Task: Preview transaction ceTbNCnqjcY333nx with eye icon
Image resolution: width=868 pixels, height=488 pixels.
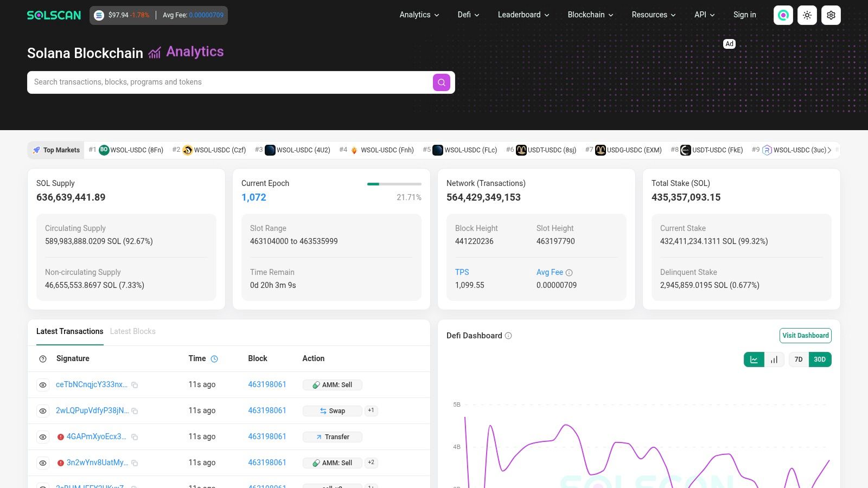Action: pyautogui.click(x=43, y=385)
